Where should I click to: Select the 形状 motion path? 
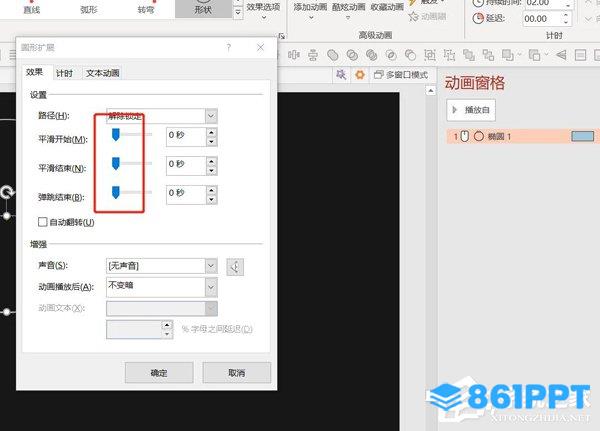203,8
